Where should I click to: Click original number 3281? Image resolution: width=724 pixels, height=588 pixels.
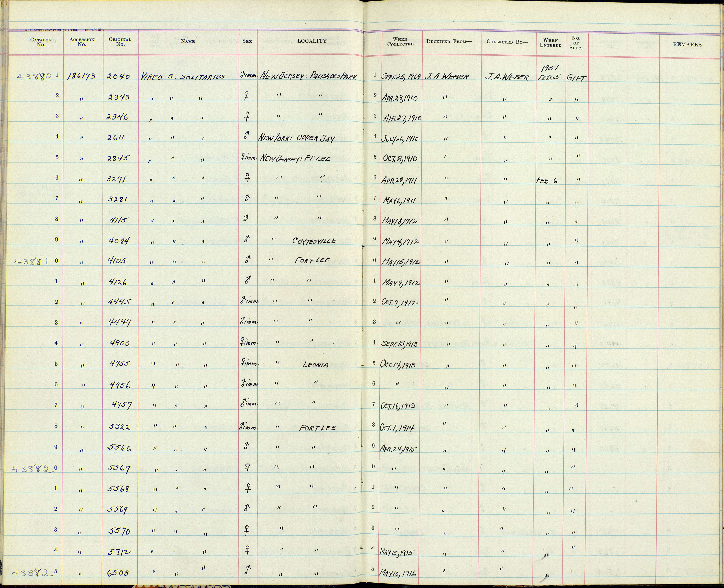tap(117, 199)
